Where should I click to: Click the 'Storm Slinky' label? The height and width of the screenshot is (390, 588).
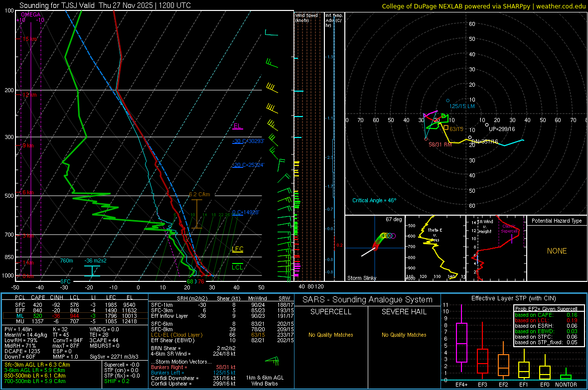tap(361, 278)
